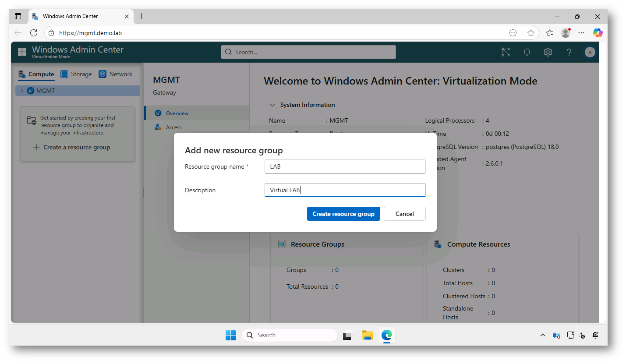The image size is (626, 364).
Task: Refresh the browser page
Action: [x=34, y=33]
